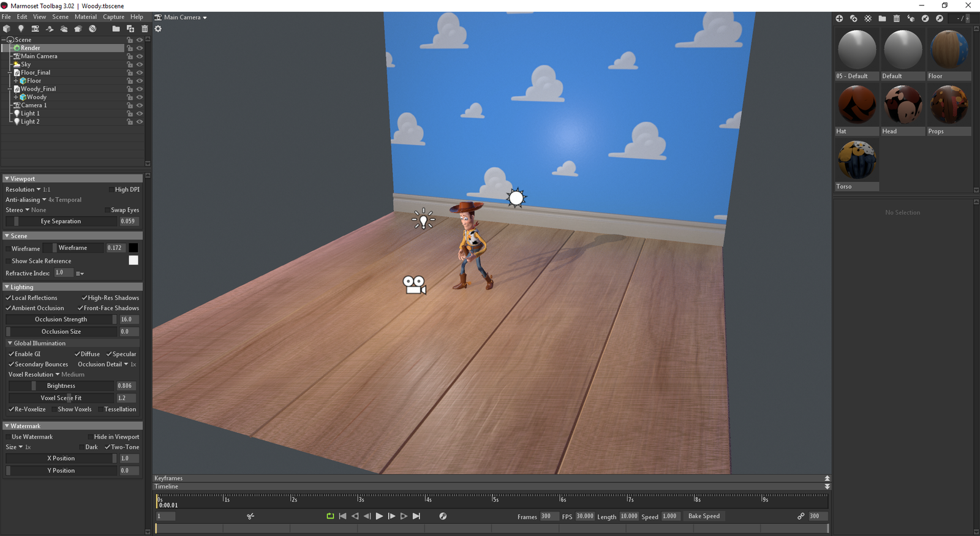Enable Show Scale Reference checkbox

pyautogui.click(x=8, y=261)
